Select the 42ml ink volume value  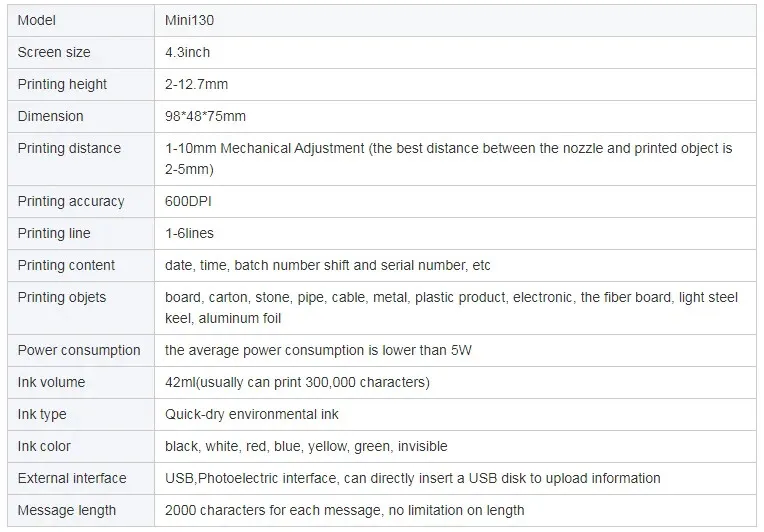[297, 382]
